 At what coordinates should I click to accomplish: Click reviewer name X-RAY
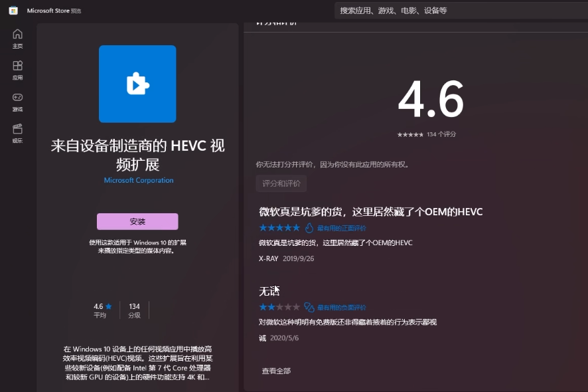coord(269,258)
